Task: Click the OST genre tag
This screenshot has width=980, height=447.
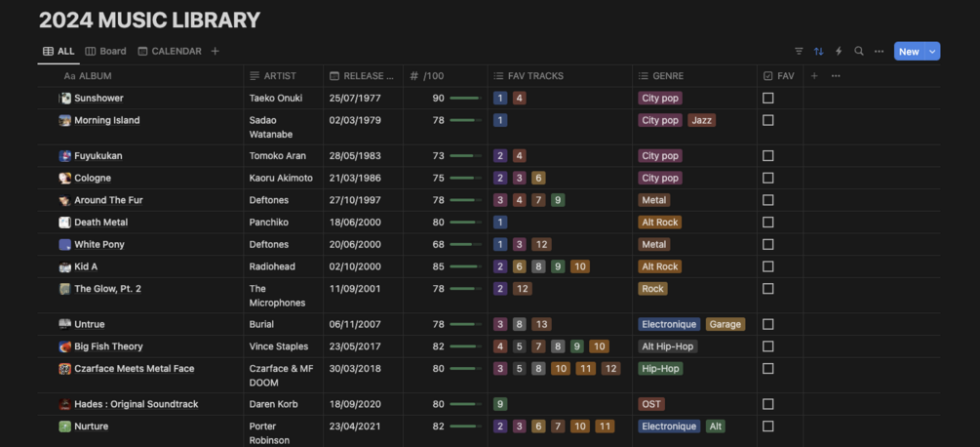Action: pyautogui.click(x=651, y=404)
